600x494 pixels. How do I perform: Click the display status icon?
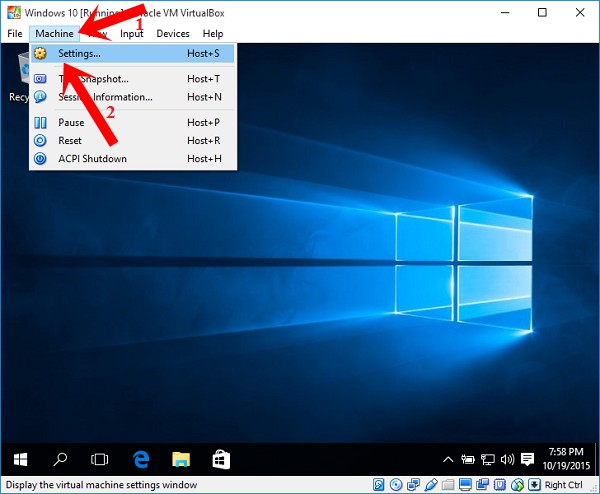[x=465, y=485]
